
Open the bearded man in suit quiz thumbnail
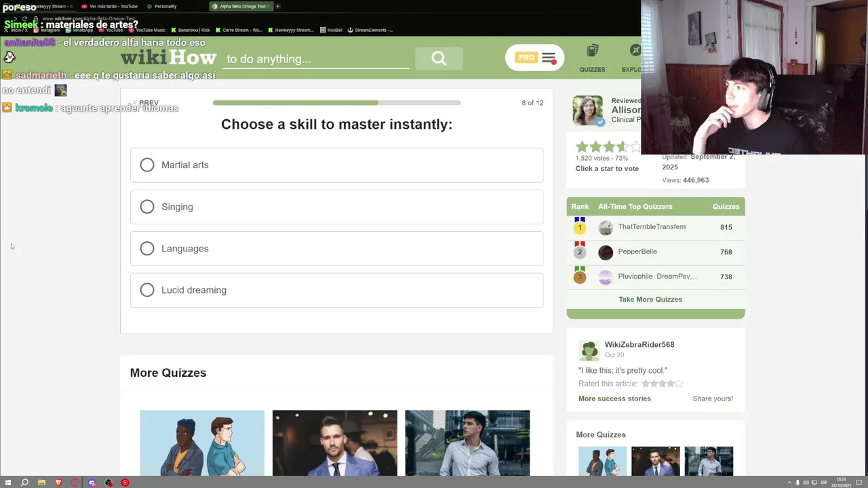click(x=335, y=443)
